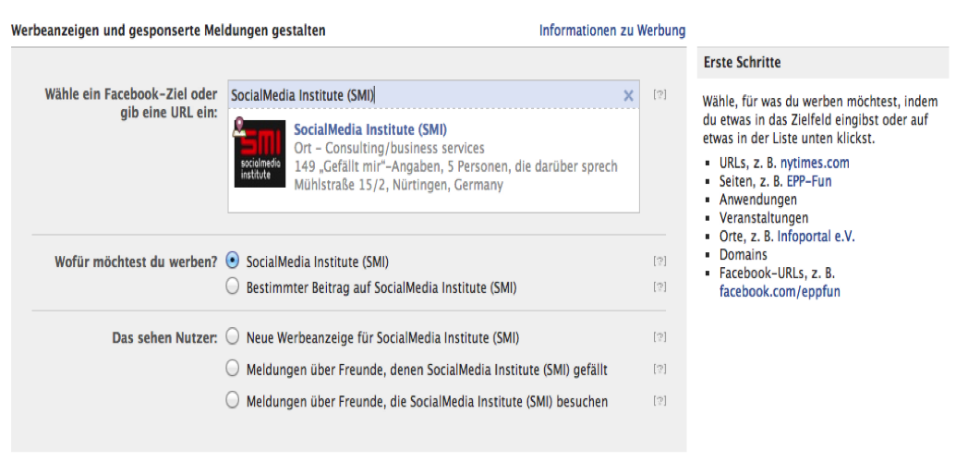Click the 'Erste Schritte' sidebar heading
The height and width of the screenshot is (462, 980).
pos(742,63)
